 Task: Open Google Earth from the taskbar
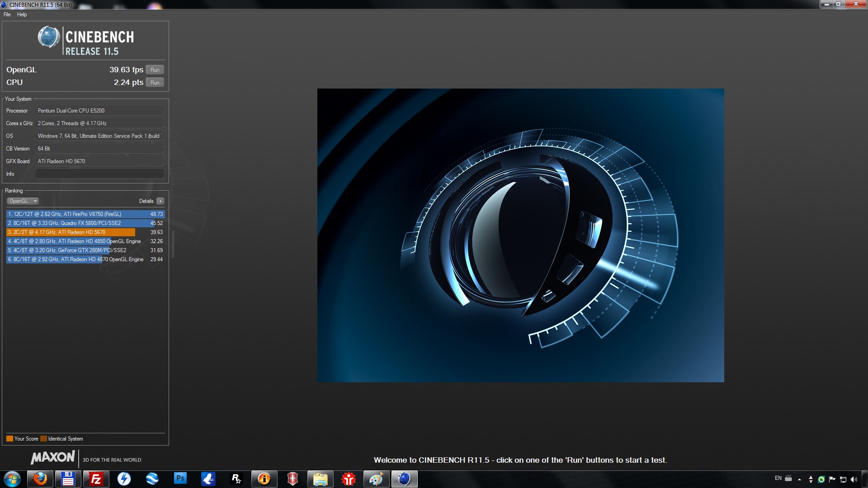[152, 479]
